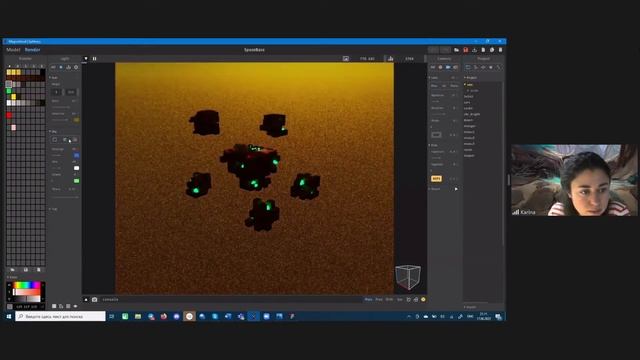The image size is (640, 360).
Task: Click the blue sky color swatch
Action: coord(76,156)
